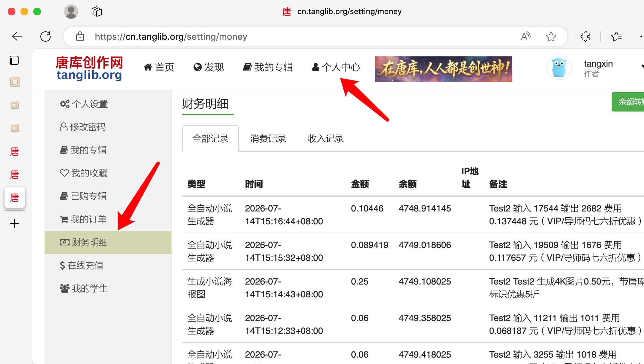
Task: Add page to favorites with star icon
Action: (551, 37)
